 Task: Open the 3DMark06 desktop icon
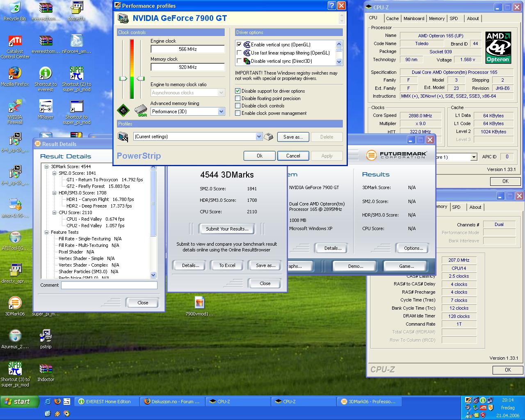click(x=15, y=306)
